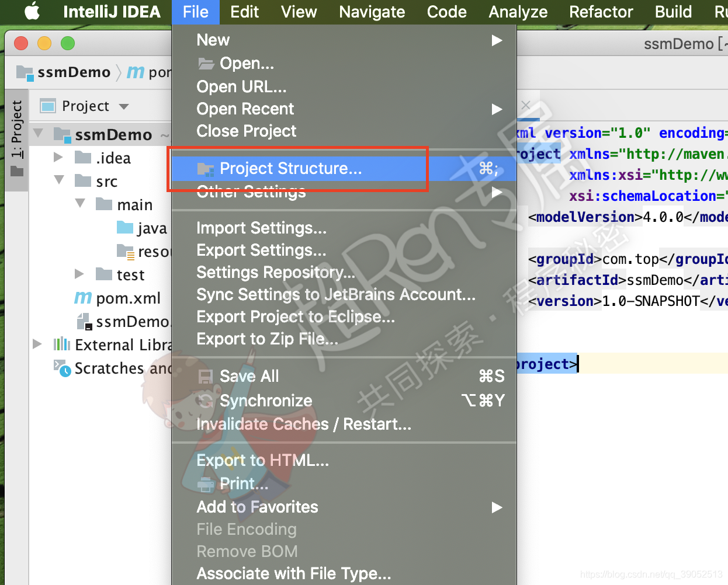
Task: Choose Import Settings...
Action: [344, 228]
